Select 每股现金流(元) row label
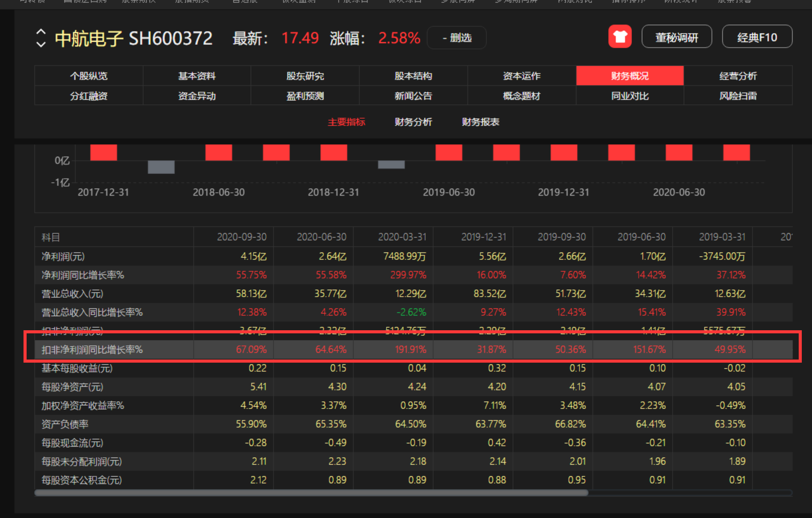 coord(72,443)
